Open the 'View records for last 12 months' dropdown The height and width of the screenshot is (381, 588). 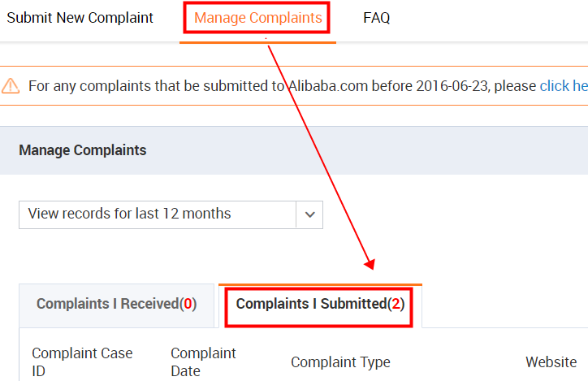(158, 214)
